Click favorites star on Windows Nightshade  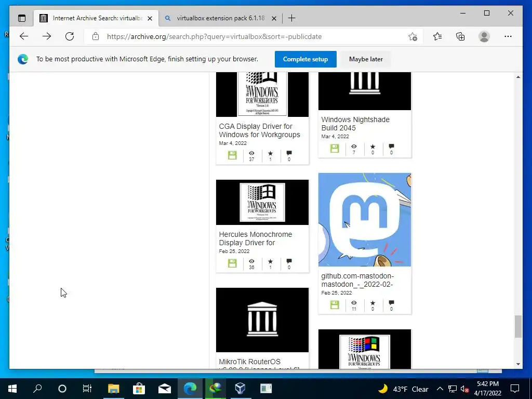pos(373,147)
